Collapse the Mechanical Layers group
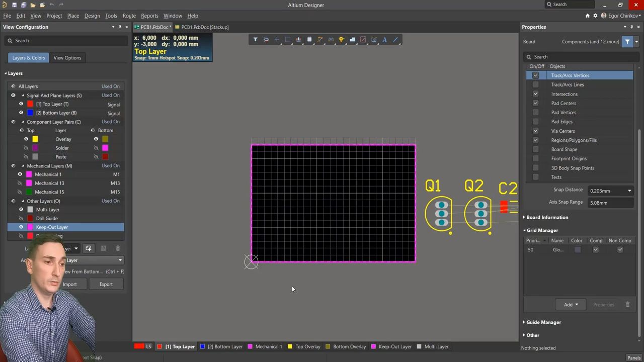The height and width of the screenshot is (362, 644). click(x=23, y=166)
